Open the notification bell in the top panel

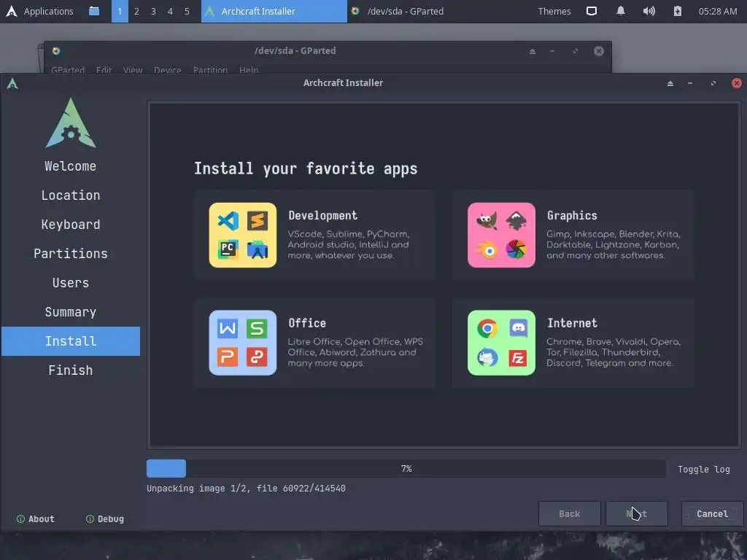pos(621,11)
